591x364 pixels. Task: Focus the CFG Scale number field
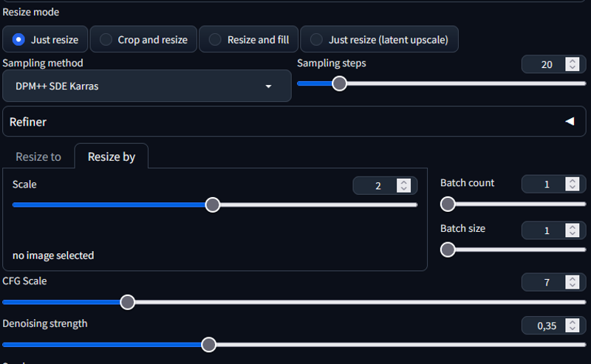[544, 282]
